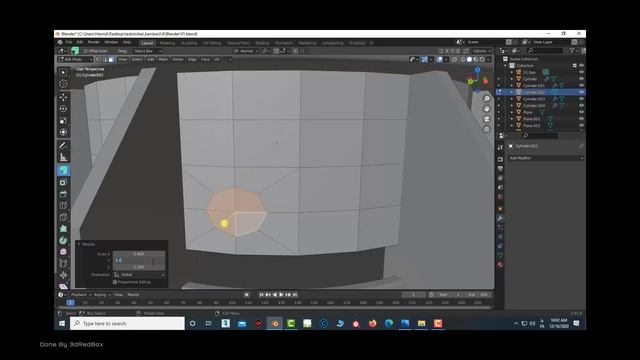Select the Poly Build tool
The width and height of the screenshot is (640, 360).
point(63,229)
